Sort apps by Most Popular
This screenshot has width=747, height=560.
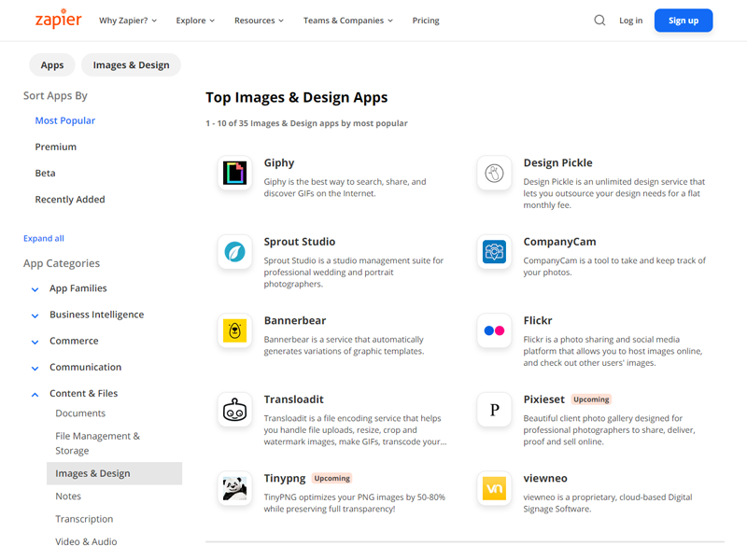(65, 120)
